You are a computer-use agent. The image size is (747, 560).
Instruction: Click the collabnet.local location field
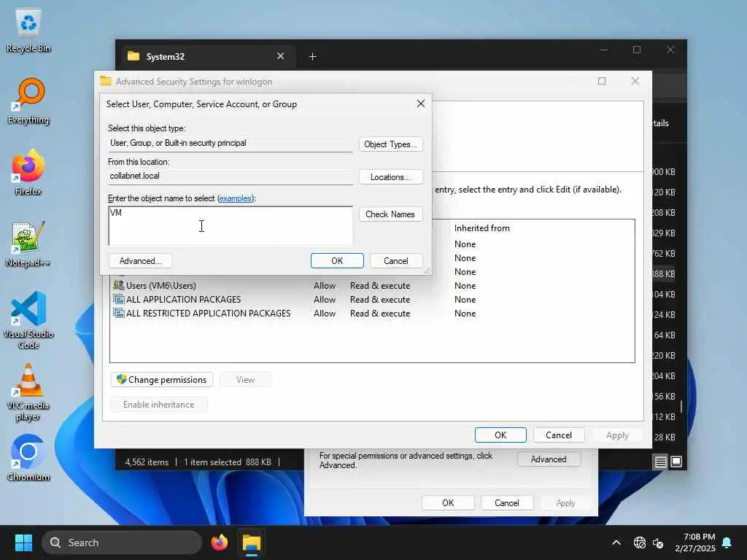coord(231,176)
